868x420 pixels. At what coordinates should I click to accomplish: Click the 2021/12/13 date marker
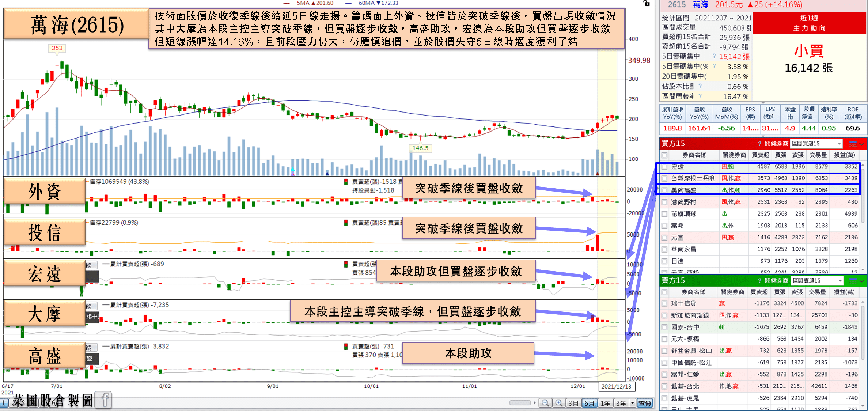coord(617,386)
